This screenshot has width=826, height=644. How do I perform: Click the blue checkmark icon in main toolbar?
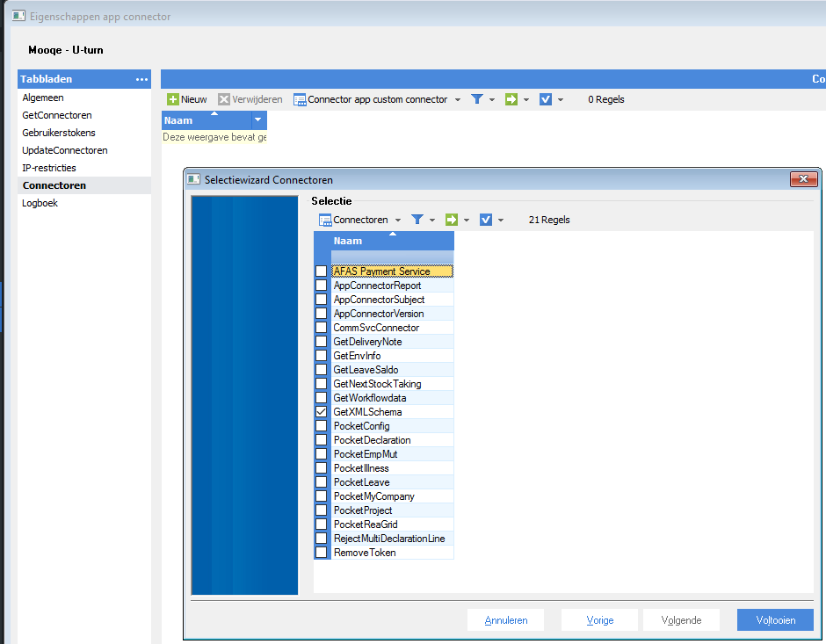[x=546, y=99]
